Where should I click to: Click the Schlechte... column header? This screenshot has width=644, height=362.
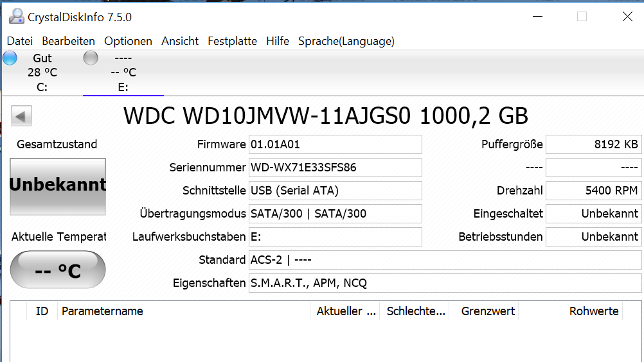tap(415, 311)
